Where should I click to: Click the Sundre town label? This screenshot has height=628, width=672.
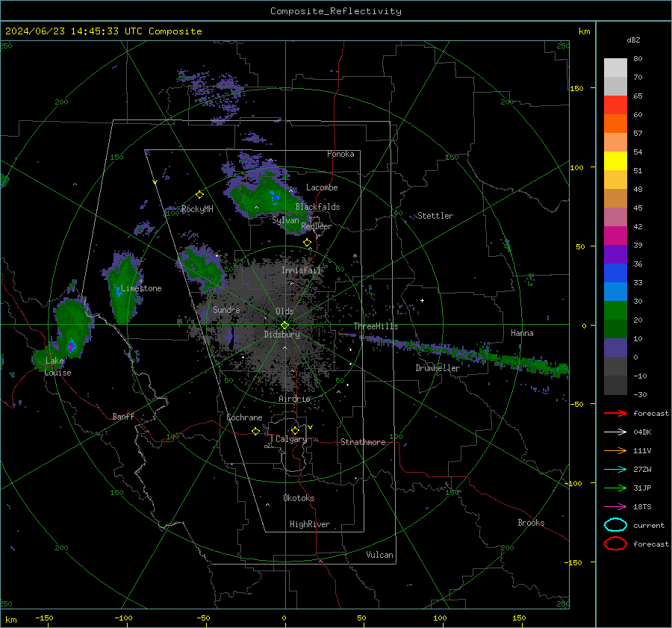point(226,309)
